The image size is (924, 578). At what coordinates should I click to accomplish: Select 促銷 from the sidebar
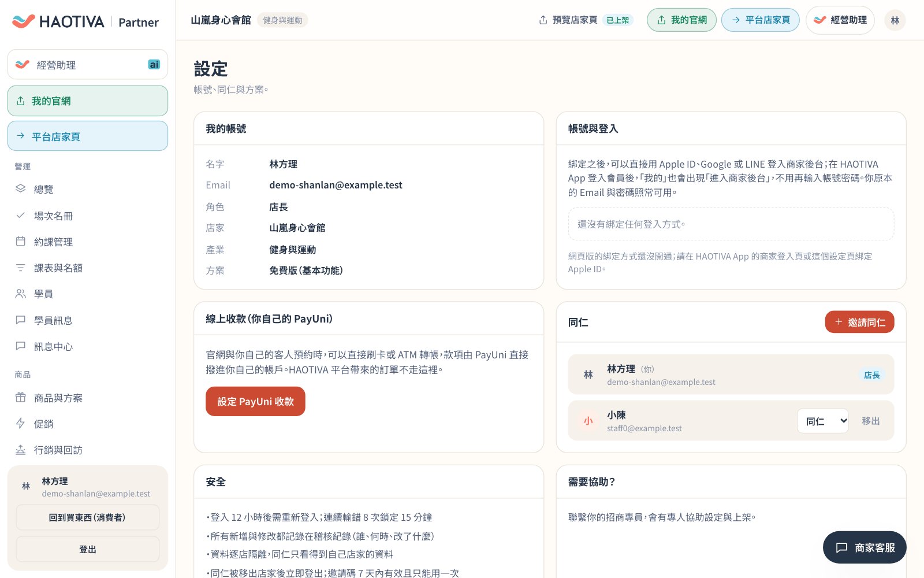click(88, 424)
